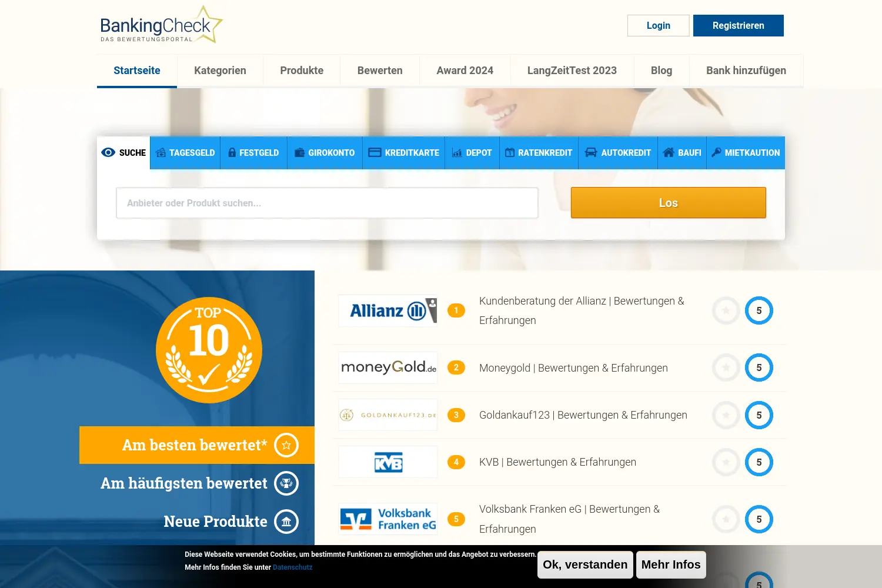
Task: Click bank icon beside Neue Produkte
Action: pos(286,522)
